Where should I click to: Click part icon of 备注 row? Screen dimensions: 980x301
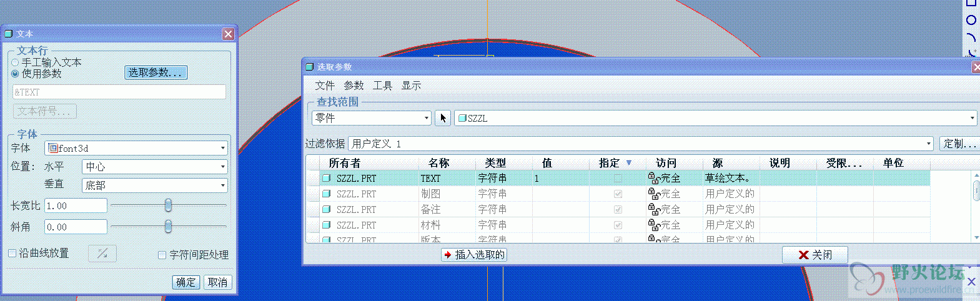(326, 209)
